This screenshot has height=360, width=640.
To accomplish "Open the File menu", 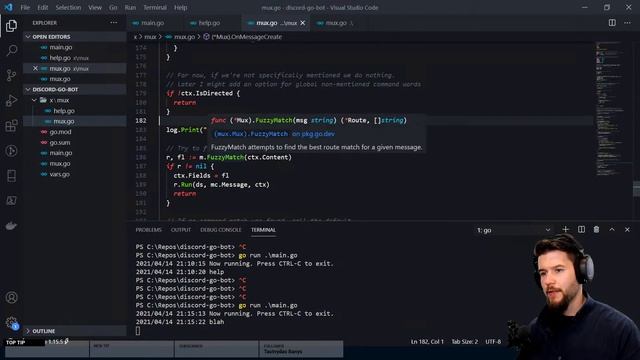I will [x=25, y=7].
